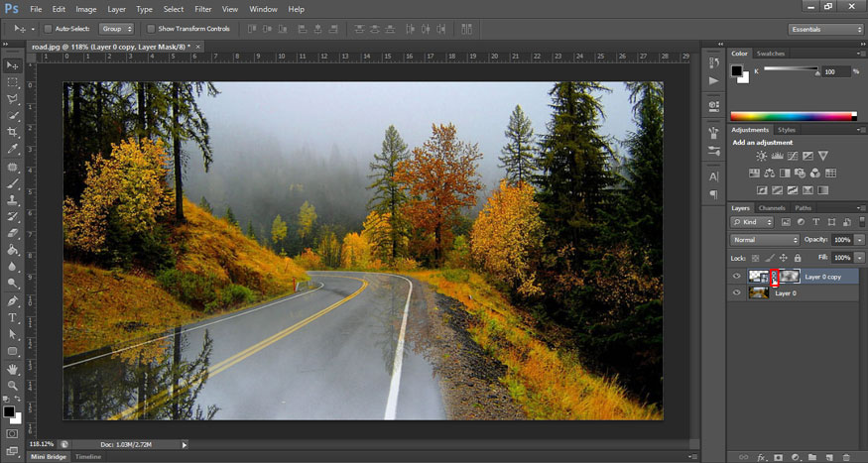Click the delete layer trash icon
868x463 pixels.
(x=847, y=457)
